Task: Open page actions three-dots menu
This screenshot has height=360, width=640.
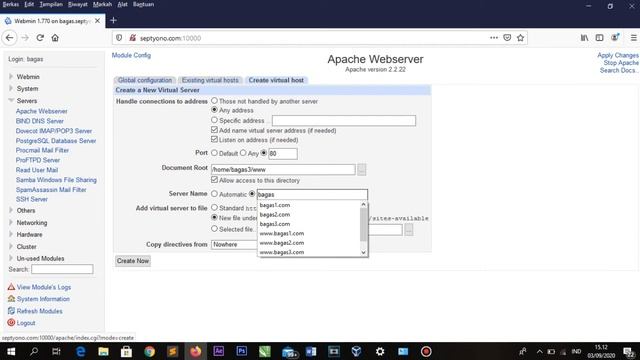Action: pos(494,38)
